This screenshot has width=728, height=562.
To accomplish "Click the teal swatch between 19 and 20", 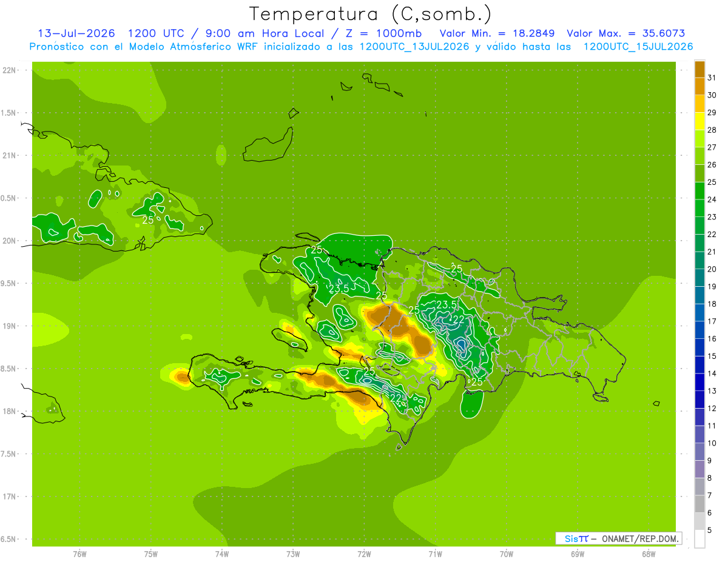I will click(699, 278).
